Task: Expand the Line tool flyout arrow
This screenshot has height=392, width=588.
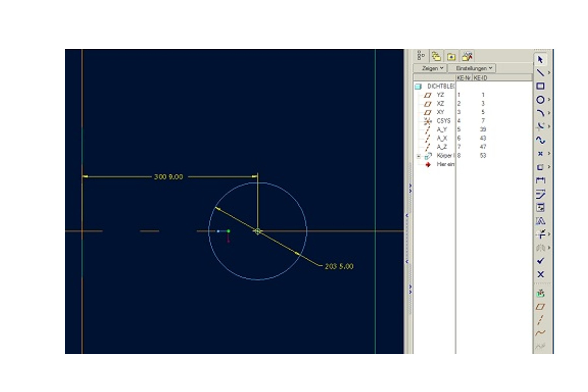Action: pyautogui.click(x=549, y=73)
